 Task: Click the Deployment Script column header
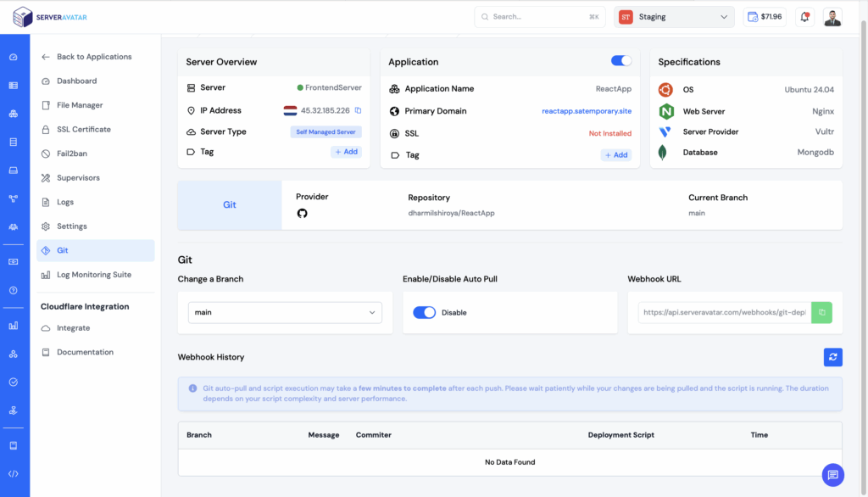click(621, 435)
